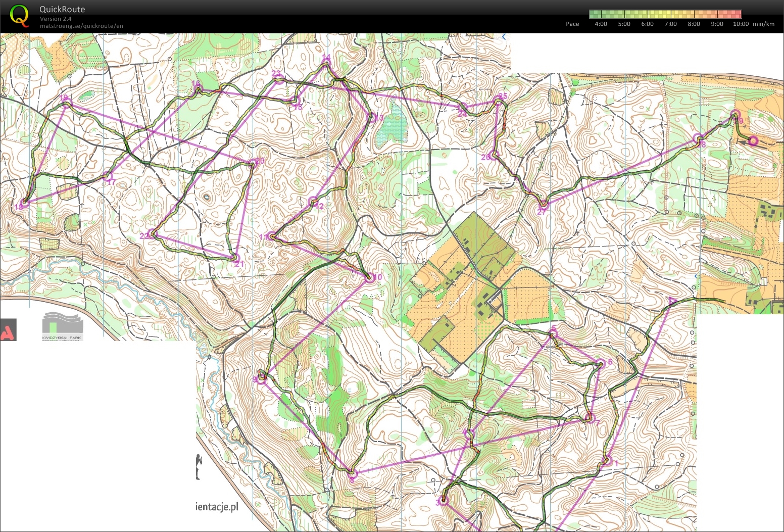
Task: Click the green end of pace scale
Action: point(596,14)
